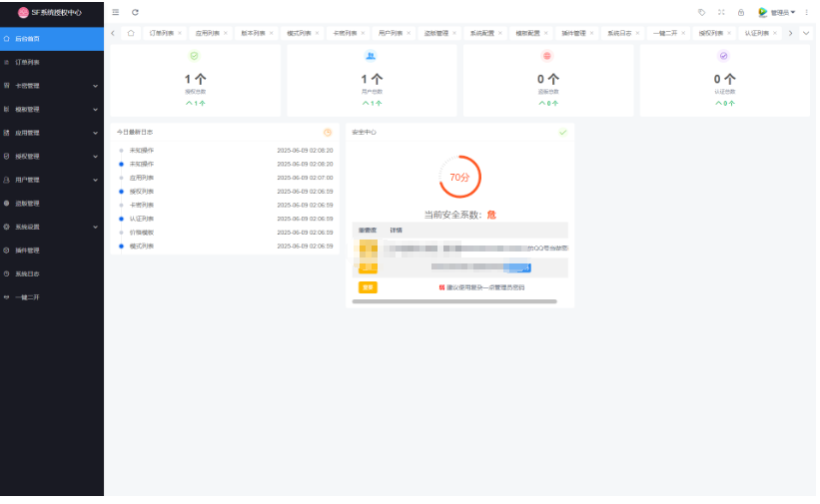Open 一键二开 in the sidebar

[x=52, y=297]
